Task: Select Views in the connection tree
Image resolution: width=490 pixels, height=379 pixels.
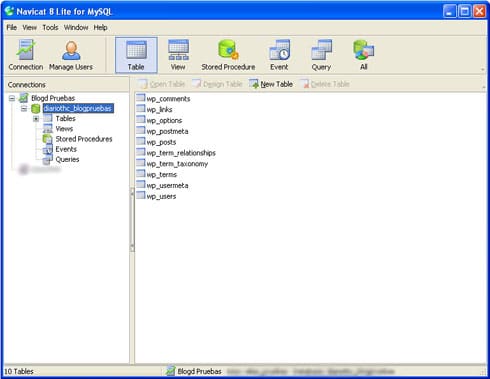Action: pos(64,129)
